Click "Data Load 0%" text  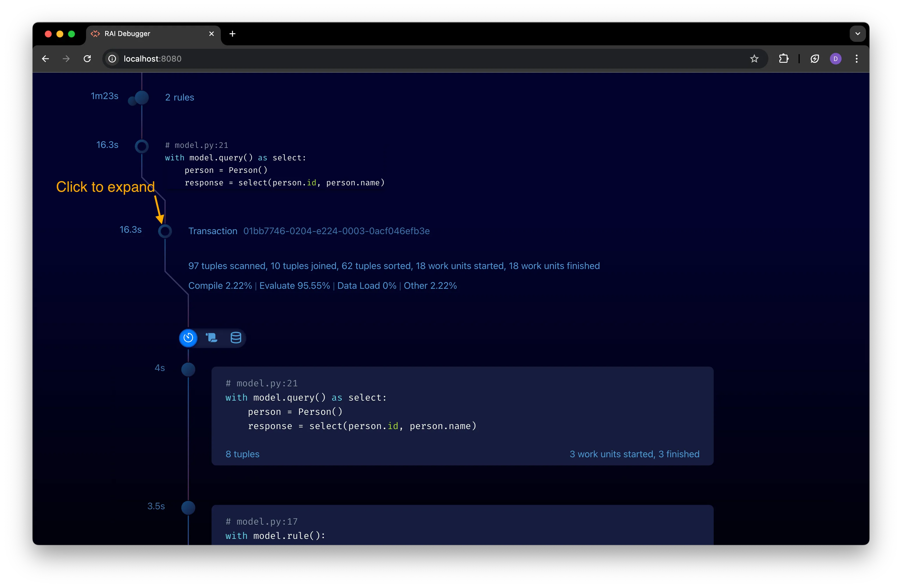(x=367, y=286)
